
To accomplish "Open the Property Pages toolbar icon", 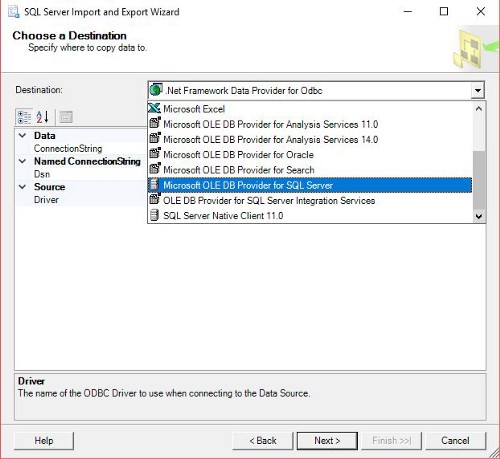I will click(66, 117).
